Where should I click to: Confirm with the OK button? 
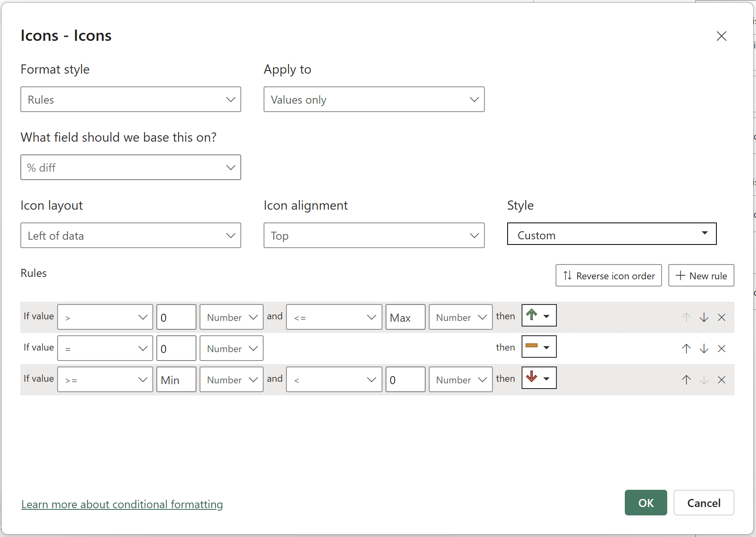coord(645,503)
